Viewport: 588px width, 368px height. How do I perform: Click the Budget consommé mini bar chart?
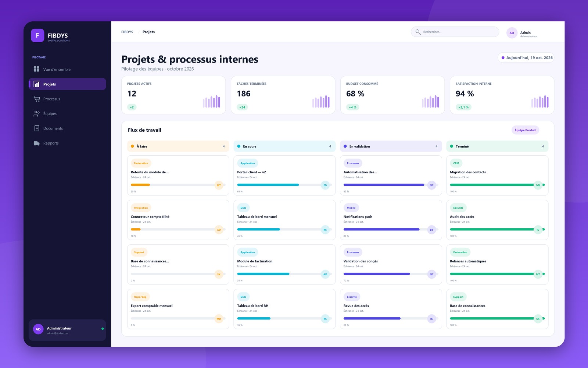tap(430, 102)
